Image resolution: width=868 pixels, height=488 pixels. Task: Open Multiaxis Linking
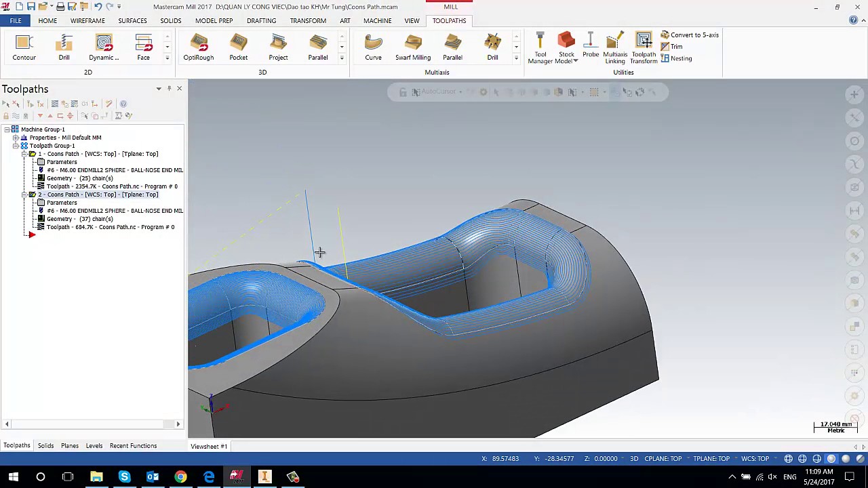(615, 49)
